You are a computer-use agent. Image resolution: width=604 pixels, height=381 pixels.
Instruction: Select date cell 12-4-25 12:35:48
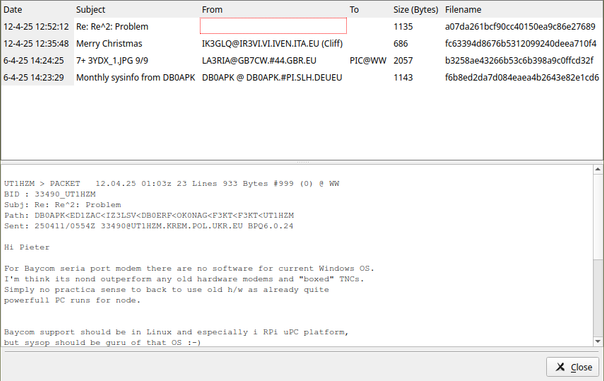pos(36,44)
